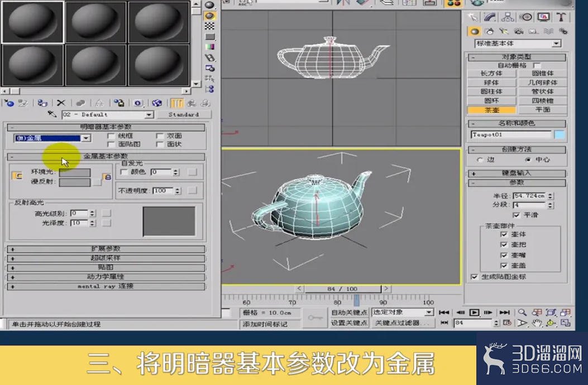Select the Geometry category icon
Image resolution: width=588 pixels, height=385 pixels.
(x=475, y=31)
